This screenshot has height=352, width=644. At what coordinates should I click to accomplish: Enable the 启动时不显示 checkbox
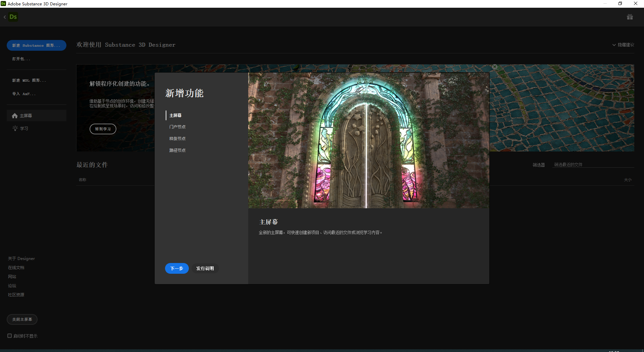[10, 336]
